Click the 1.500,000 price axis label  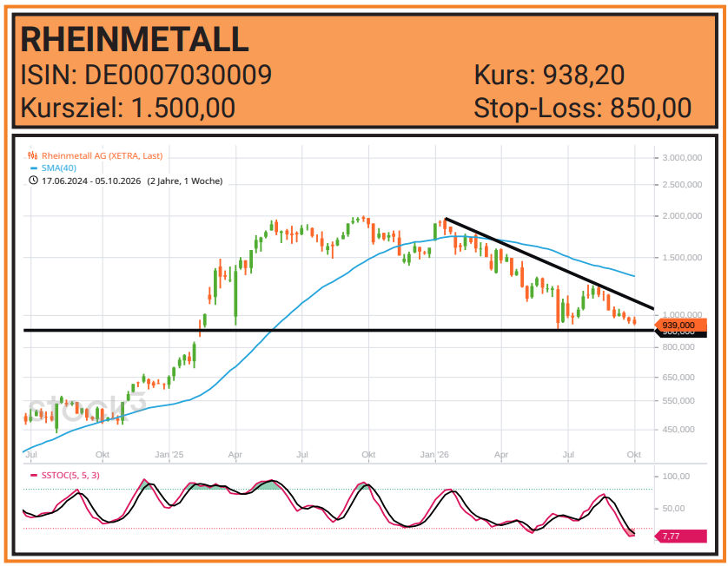coord(682,258)
